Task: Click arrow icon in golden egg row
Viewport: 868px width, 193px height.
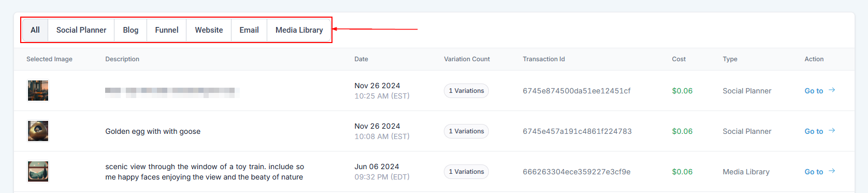Action: point(832,130)
